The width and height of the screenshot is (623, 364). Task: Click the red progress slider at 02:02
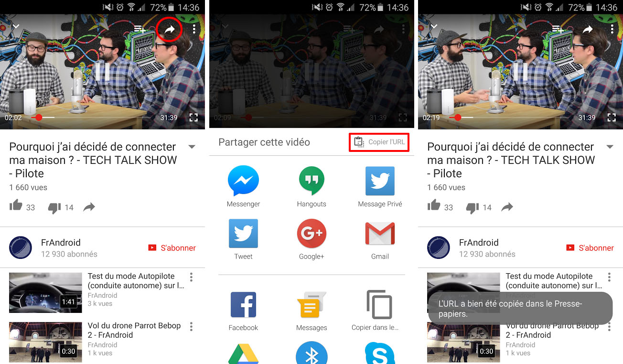pos(39,117)
